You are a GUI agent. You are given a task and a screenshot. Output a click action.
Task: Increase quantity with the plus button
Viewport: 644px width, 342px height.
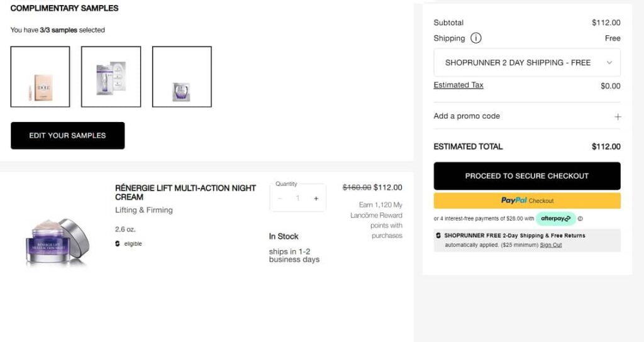click(316, 199)
